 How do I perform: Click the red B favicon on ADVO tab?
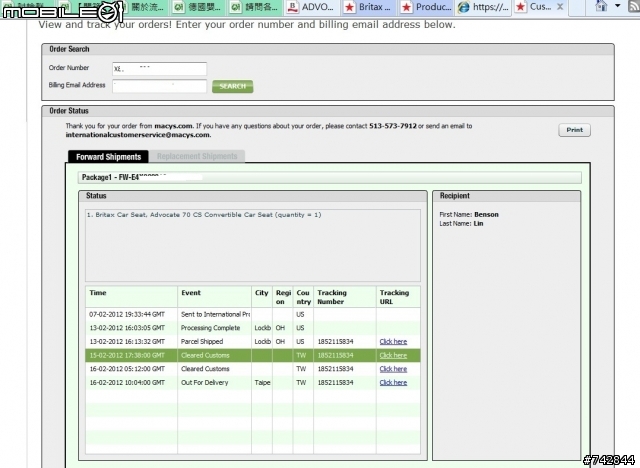[x=292, y=7]
